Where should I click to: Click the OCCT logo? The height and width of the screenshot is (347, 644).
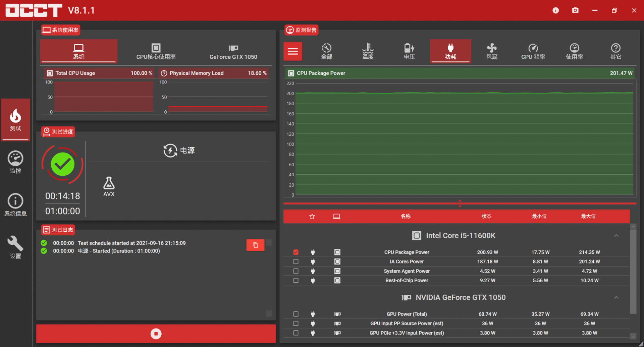(34, 10)
